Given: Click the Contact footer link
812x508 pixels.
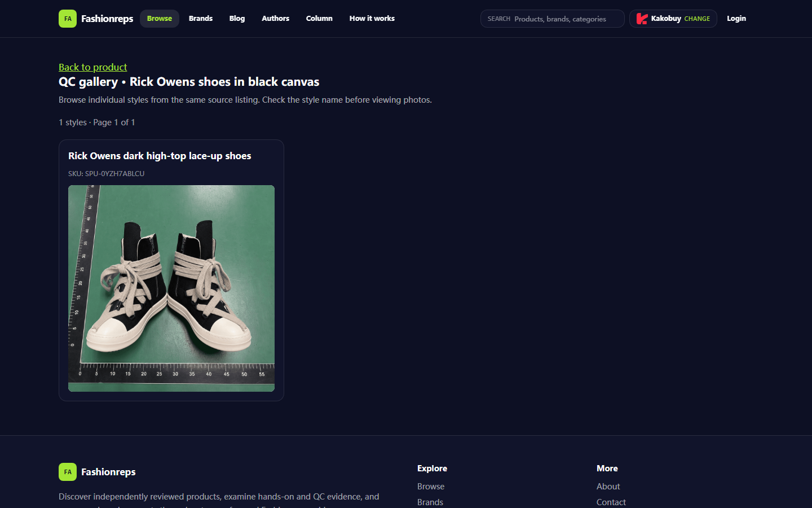Looking at the screenshot, I should point(611,502).
